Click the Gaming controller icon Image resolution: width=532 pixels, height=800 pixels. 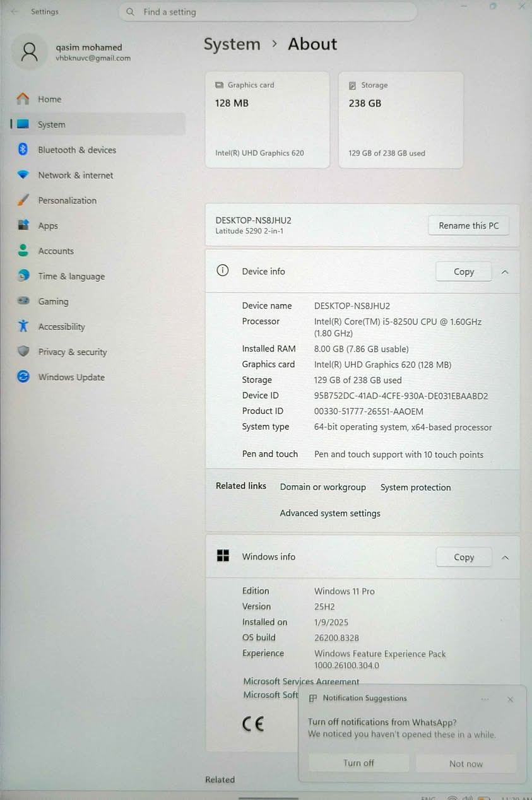23,301
